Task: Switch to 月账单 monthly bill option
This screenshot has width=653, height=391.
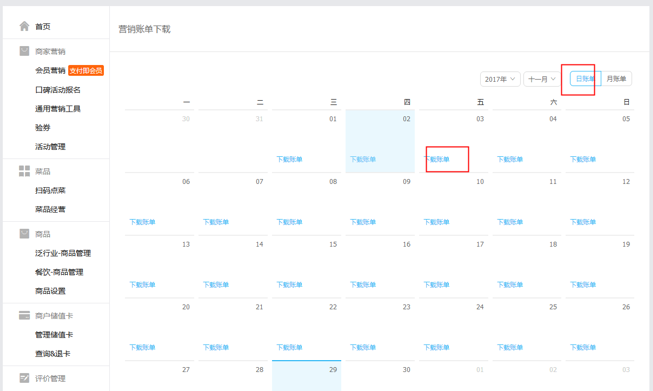Action: click(616, 79)
